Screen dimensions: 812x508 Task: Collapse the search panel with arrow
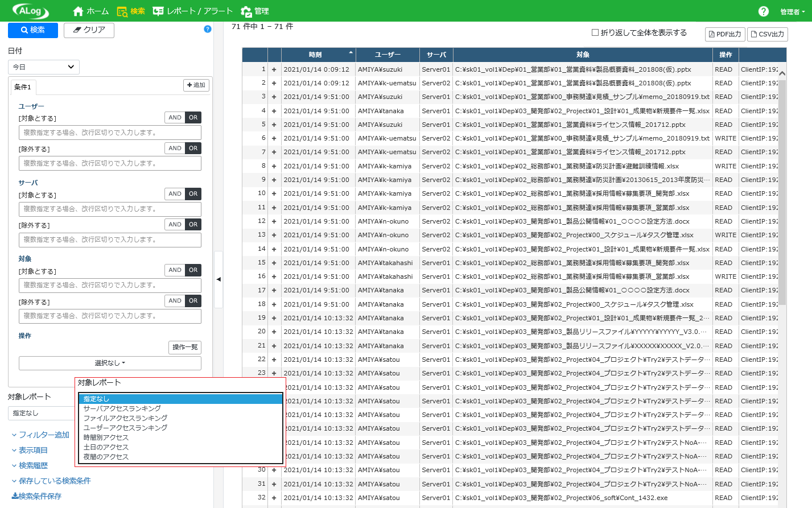219,279
